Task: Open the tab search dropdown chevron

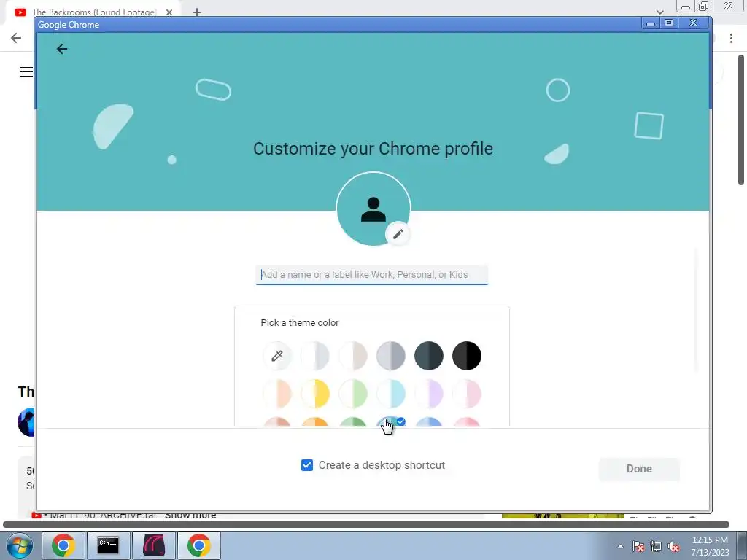Action: coord(659,12)
